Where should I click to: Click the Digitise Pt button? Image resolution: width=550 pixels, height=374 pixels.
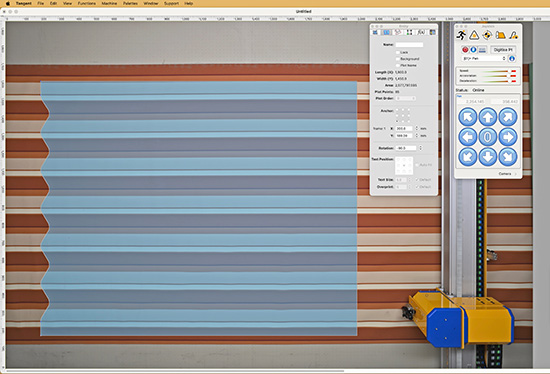click(x=503, y=50)
